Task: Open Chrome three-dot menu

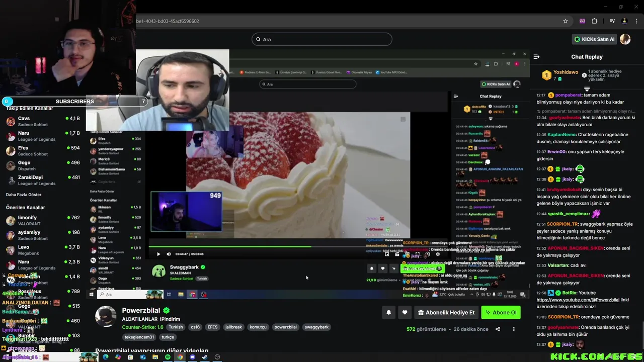Action: click(x=636, y=21)
